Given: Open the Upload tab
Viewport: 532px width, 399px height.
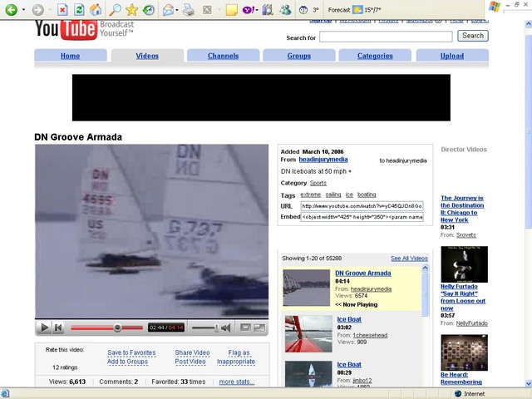Looking at the screenshot, I should click(452, 56).
